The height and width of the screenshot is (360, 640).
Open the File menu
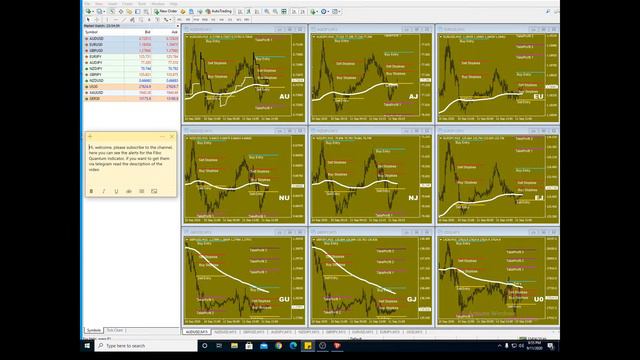point(87,4)
